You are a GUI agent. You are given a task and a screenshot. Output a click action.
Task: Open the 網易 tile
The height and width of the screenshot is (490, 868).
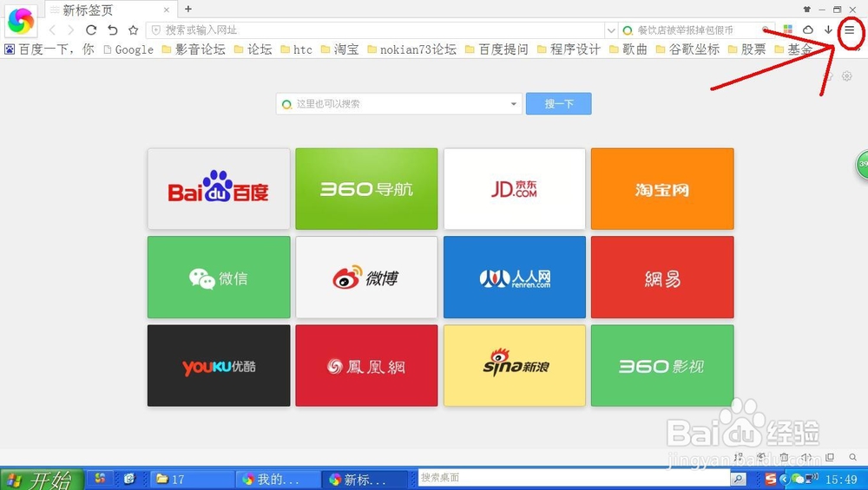point(662,277)
